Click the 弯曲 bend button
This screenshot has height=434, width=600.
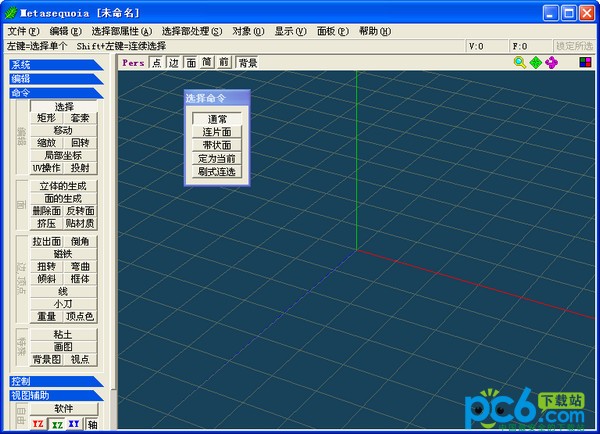click(80, 266)
